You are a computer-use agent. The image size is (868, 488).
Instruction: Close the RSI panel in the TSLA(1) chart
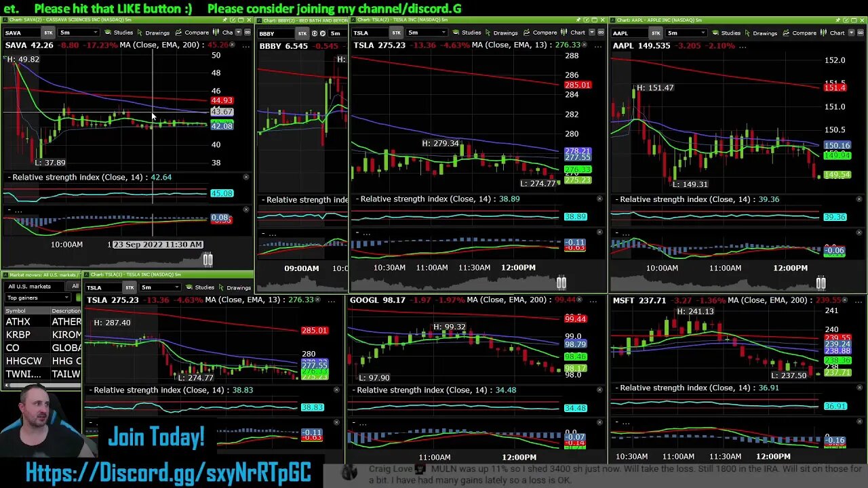(336, 390)
